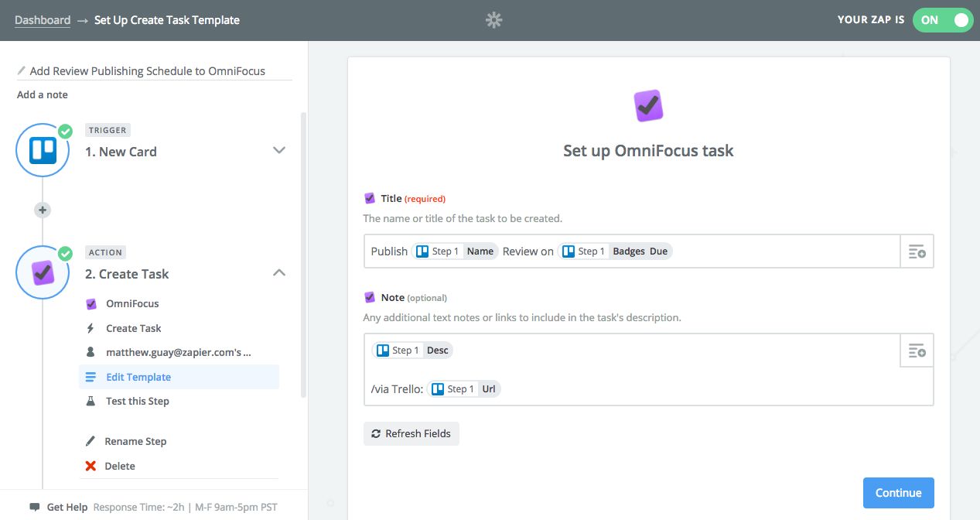Open the OmniFocus action step icon
980x520 pixels.
tap(43, 272)
